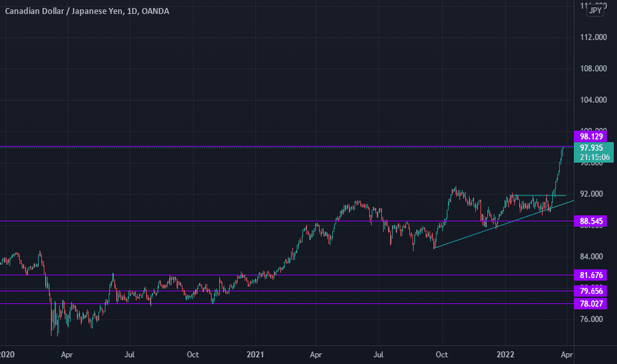Click the current price label 97.935
The width and height of the screenshot is (617, 364).
tap(591, 148)
